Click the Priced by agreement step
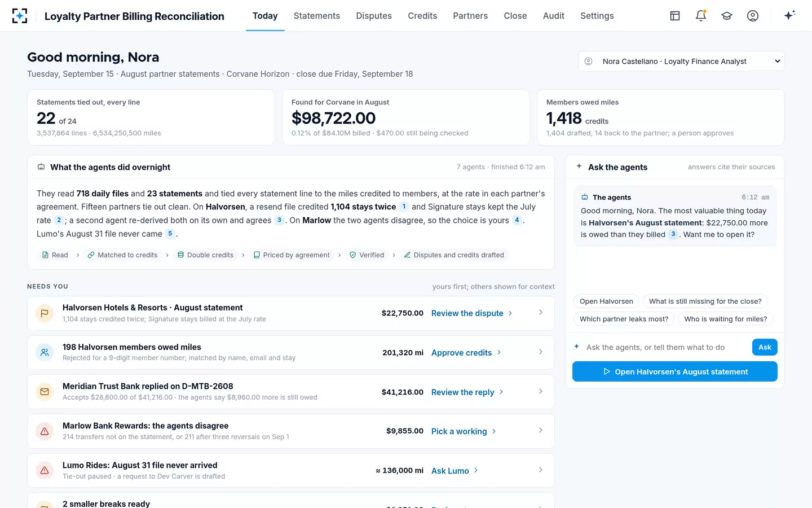The height and width of the screenshot is (508, 812). pyautogui.click(x=292, y=255)
